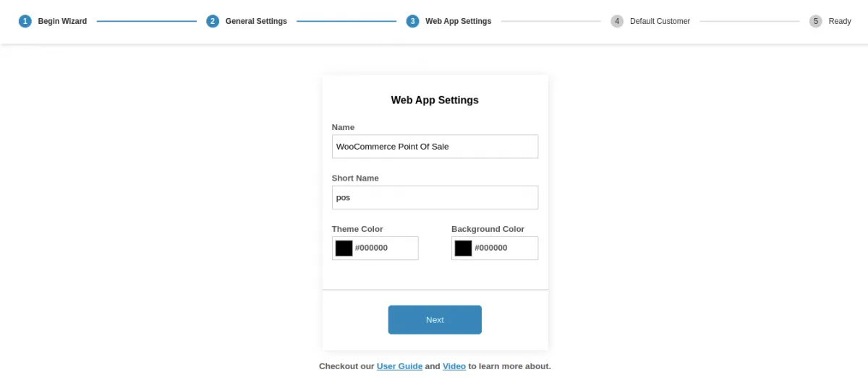Select Web App Settings label in progress bar
Screen dimensions: 868x380
pyautogui.click(x=458, y=21)
